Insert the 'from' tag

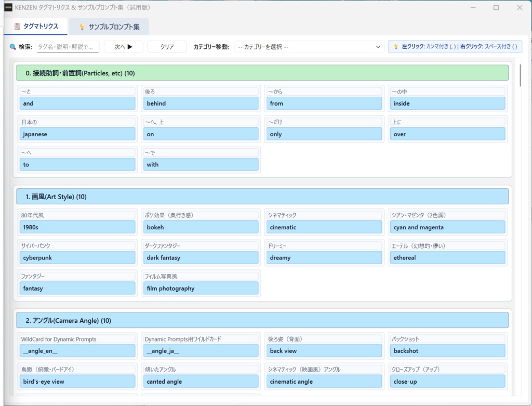(324, 103)
